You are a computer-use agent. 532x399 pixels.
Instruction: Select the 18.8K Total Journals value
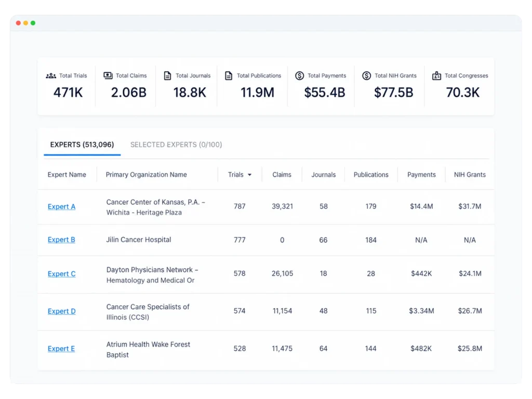[x=190, y=92]
